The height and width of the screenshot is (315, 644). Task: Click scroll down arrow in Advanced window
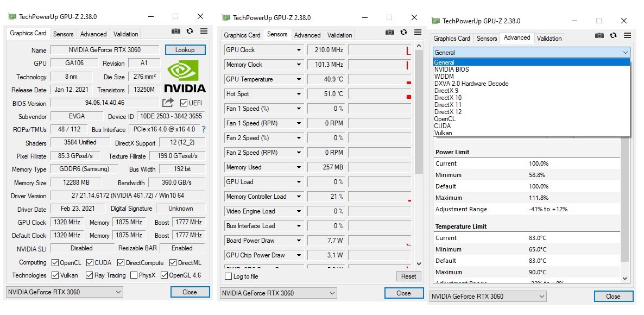coord(624,279)
